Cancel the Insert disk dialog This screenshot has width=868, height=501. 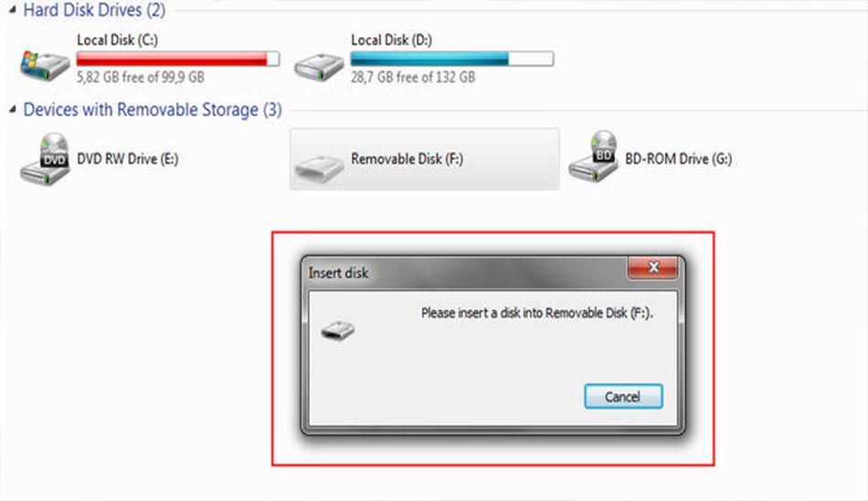coord(623,396)
